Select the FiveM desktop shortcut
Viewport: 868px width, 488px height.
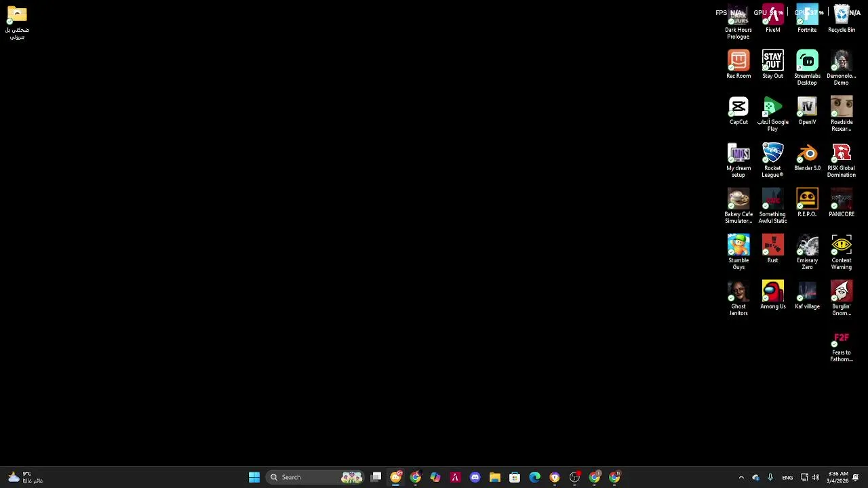click(772, 19)
